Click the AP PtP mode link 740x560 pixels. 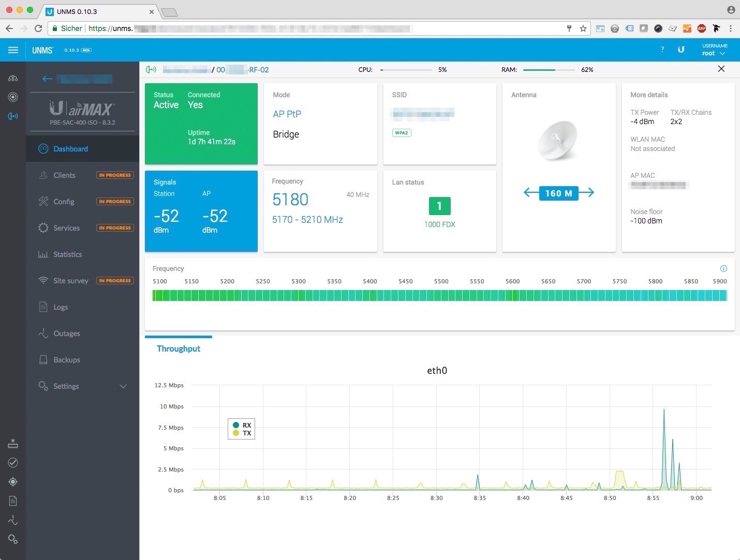287,114
